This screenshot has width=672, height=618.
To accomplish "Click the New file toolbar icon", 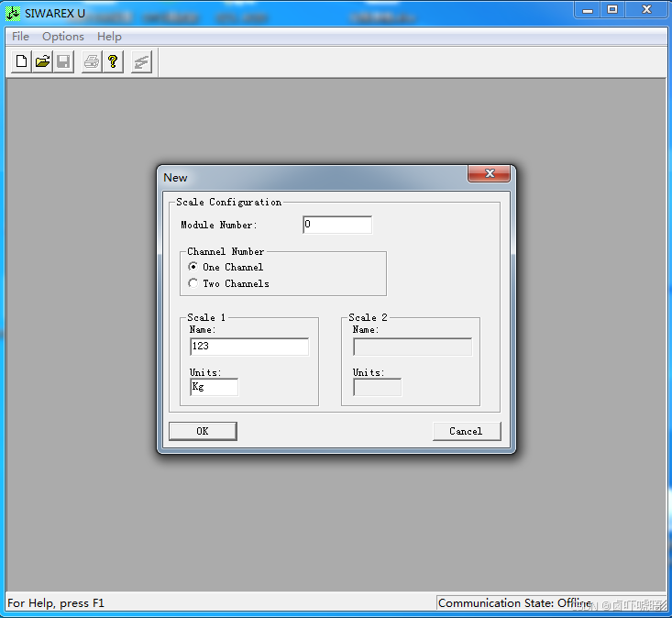I will tap(21, 62).
